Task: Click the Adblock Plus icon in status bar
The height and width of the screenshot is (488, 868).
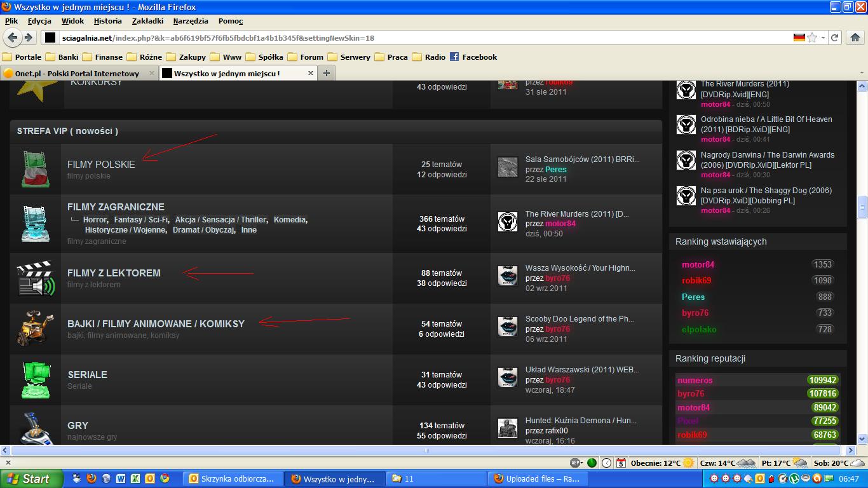Action: (x=576, y=463)
